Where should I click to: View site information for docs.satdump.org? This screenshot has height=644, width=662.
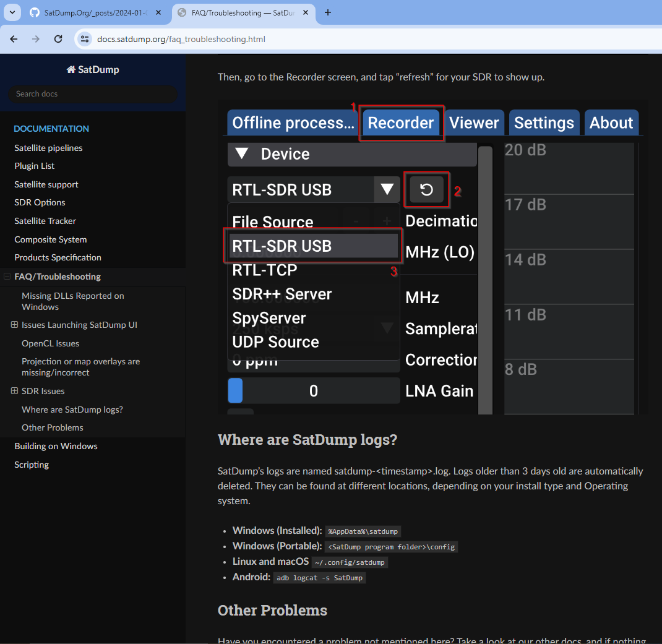tap(85, 39)
